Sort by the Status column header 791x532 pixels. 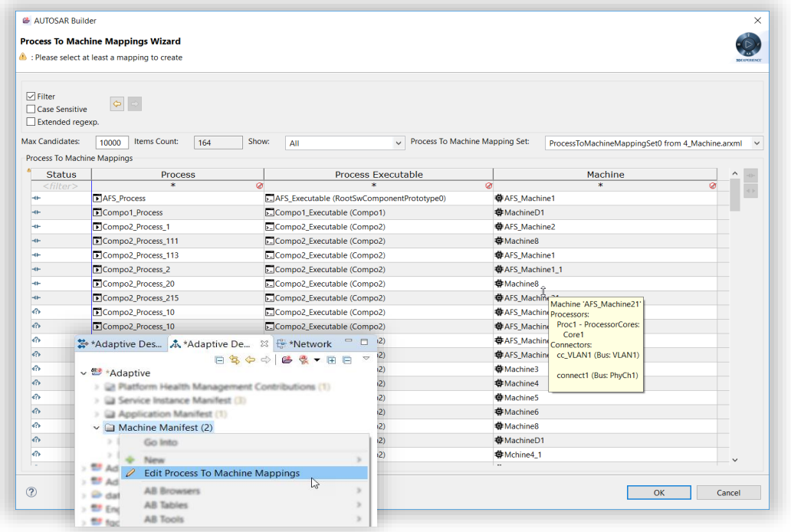click(61, 174)
